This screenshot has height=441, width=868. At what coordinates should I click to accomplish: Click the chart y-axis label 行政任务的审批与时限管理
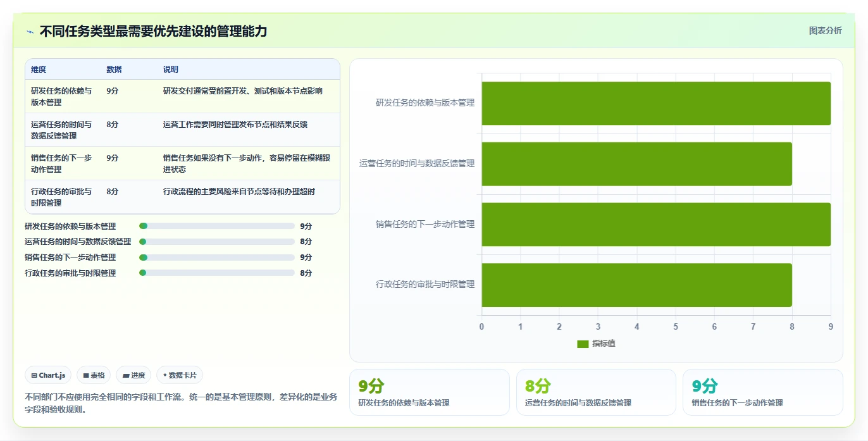(x=425, y=285)
